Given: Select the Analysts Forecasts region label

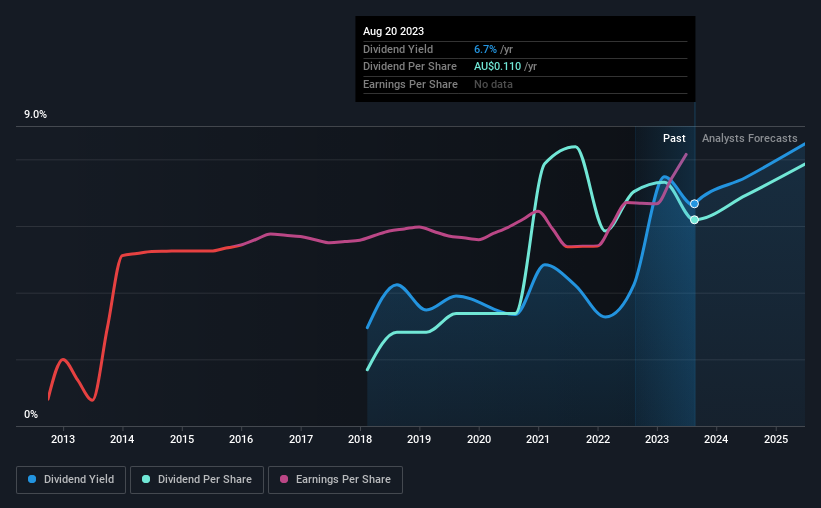Looking at the screenshot, I should tap(749, 138).
